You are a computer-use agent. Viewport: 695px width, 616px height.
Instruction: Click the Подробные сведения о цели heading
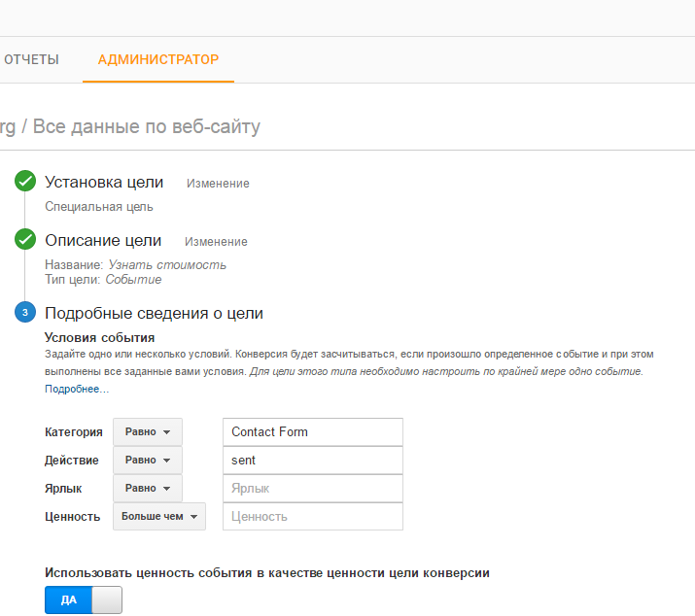pyautogui.click(x=154, y=314)
